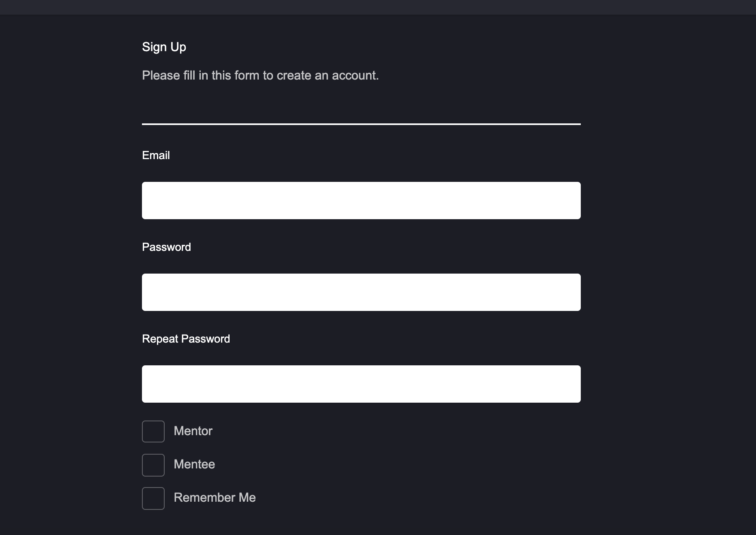Image resolution: width=756 pixels, height=535 pixels.
Task: Toggle the Remember Me checkbox
Action: pos(153,498)
